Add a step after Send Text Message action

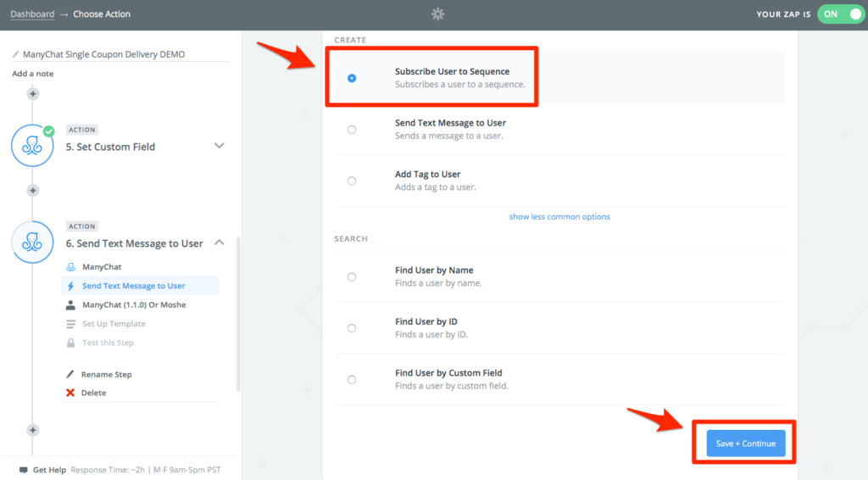point(33,430)
